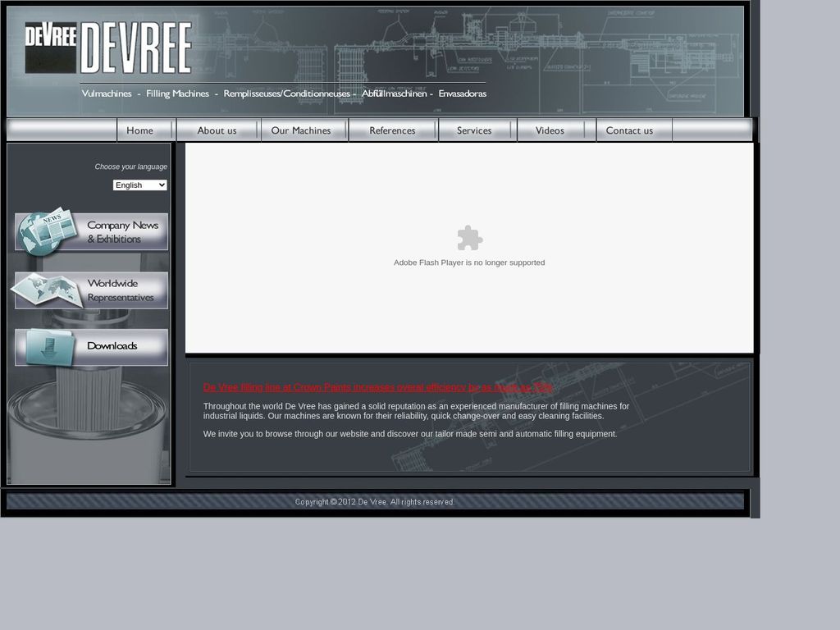Click the 'Abfüllmaschinen' tagline text
The image size is (840, 630).
[x=395, y=94]
